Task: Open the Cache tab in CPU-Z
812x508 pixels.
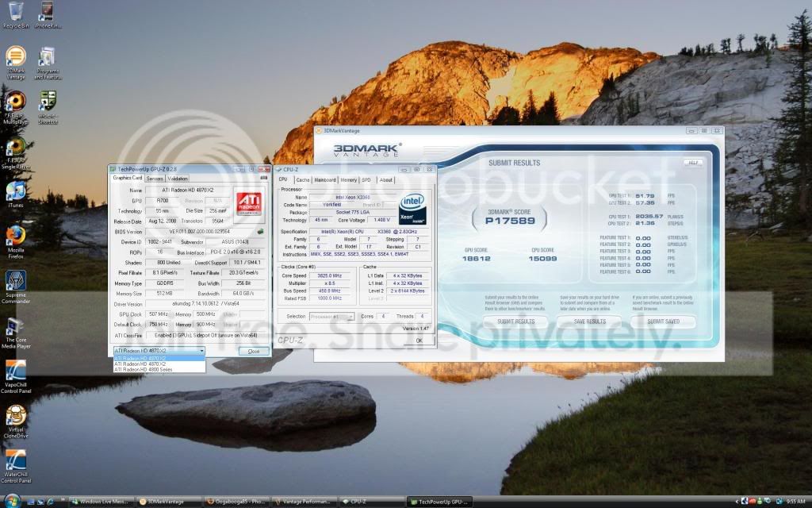Action: pos(303,180)
